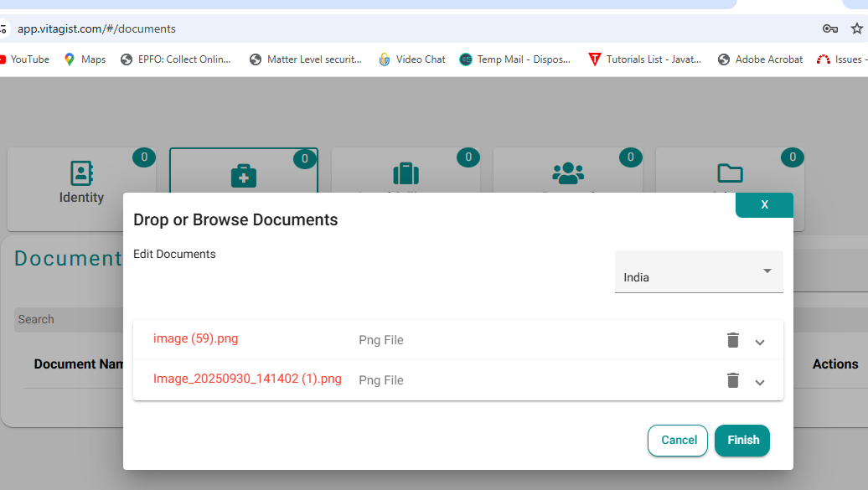Open image (59).png file name
Viewport: 868px width, 490px height.
[x=195, y=338]
